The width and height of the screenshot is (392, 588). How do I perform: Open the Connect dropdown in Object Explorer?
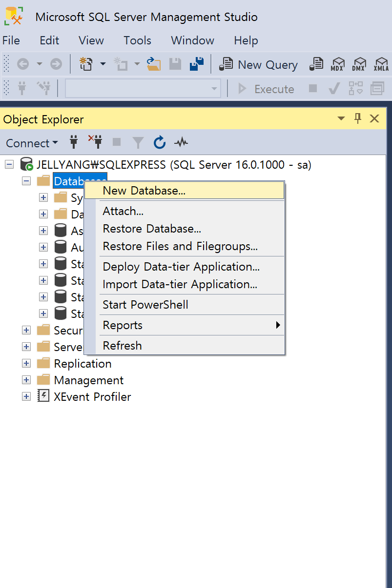point(32,143)
